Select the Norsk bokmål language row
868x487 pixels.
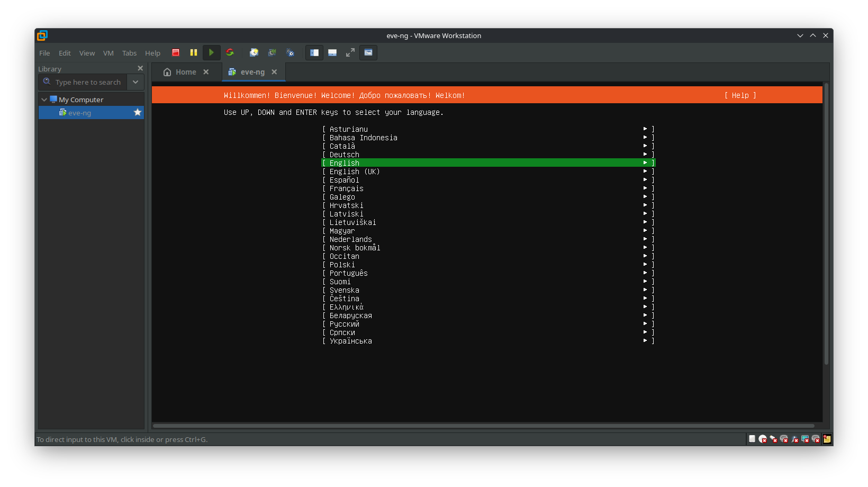[x=489, y=248]
